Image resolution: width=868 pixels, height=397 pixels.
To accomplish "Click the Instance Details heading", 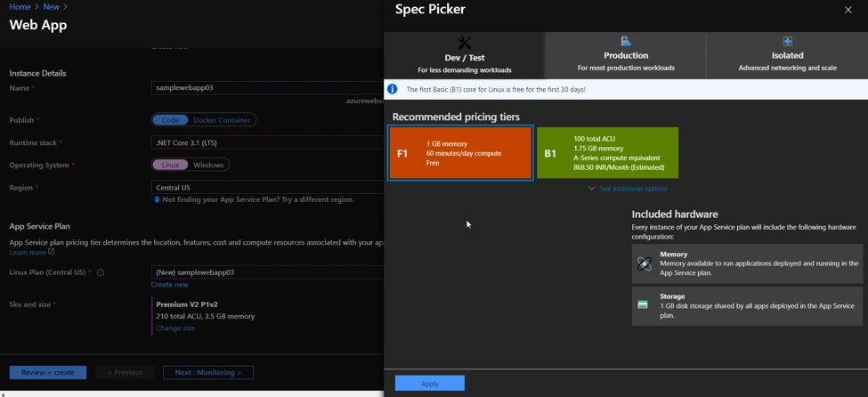I will pyautogui.click(x=37, y=73).
